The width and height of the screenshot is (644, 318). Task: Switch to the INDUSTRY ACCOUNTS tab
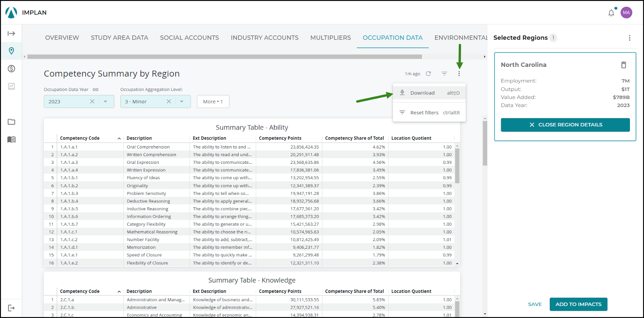pyautogui.click(x=265, y=37)
